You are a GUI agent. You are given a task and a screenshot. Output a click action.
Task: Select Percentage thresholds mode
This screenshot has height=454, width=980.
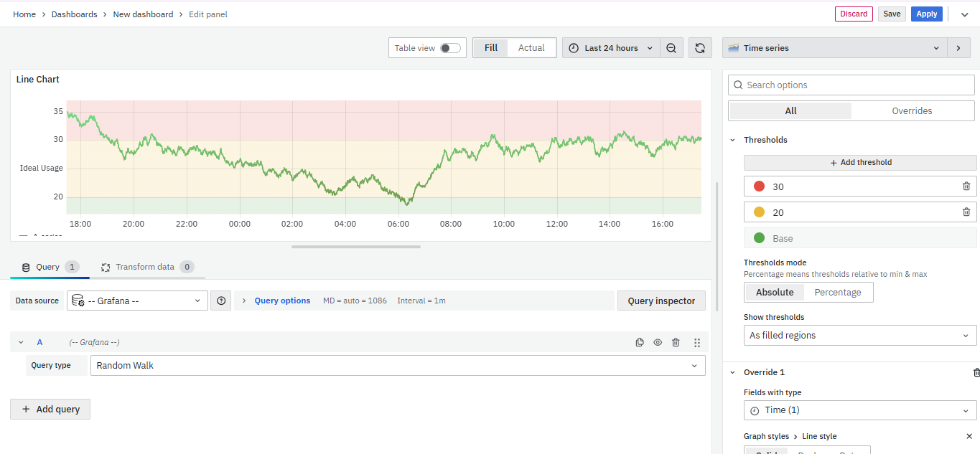tap(837, 292)
